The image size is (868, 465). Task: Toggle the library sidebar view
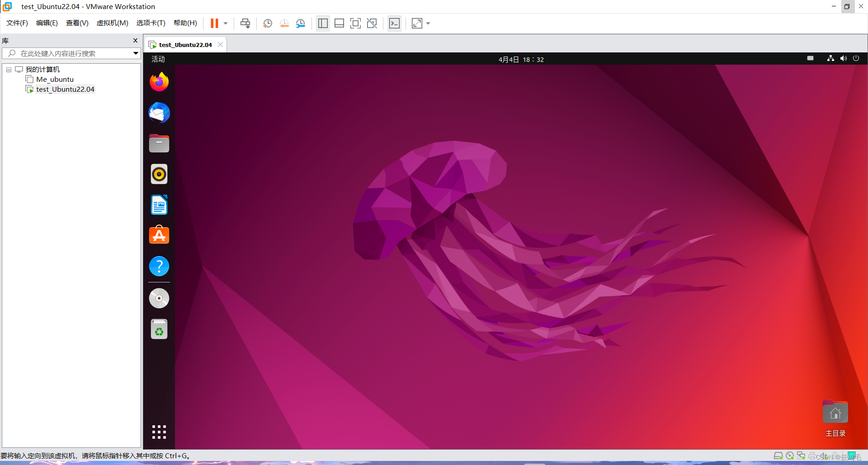323,23
